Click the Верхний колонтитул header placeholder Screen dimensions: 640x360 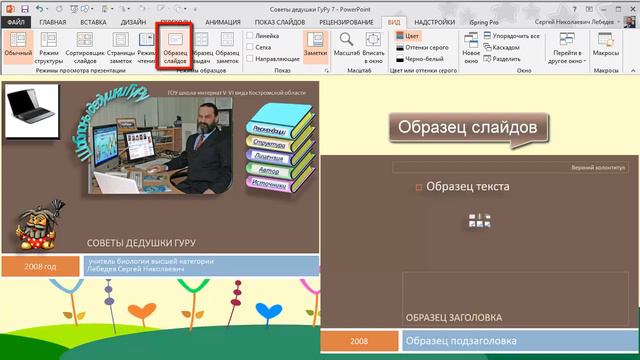point(510,167)
